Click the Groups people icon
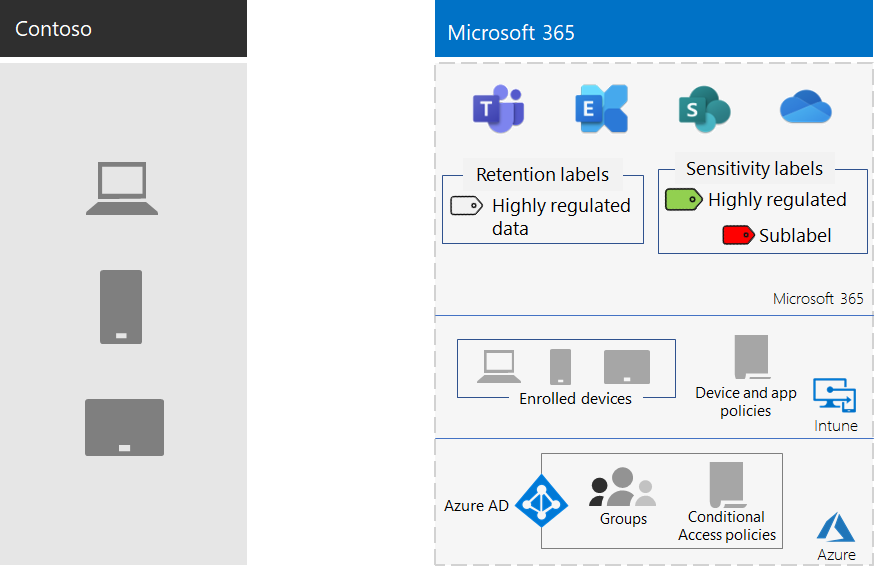Image resolution: width=880 pixels, height=574 pixels. point(622,486)
